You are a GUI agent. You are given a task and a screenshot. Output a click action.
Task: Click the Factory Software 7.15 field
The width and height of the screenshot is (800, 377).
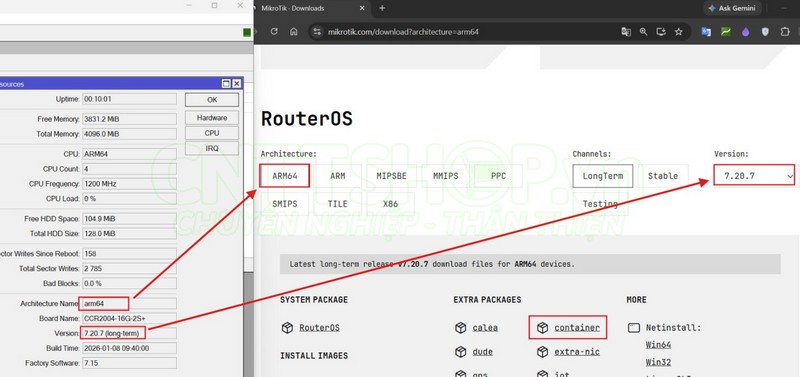tap(129, 363)
